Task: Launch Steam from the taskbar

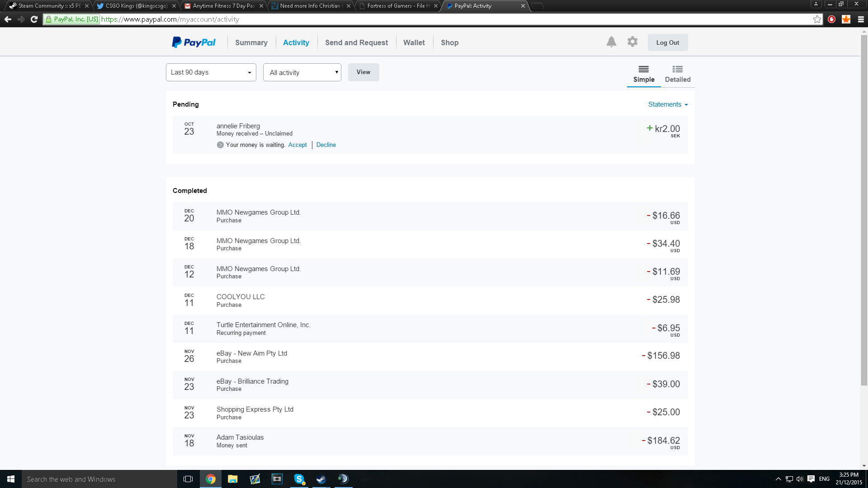Action: pyautogui.click(x=321, y=479)
